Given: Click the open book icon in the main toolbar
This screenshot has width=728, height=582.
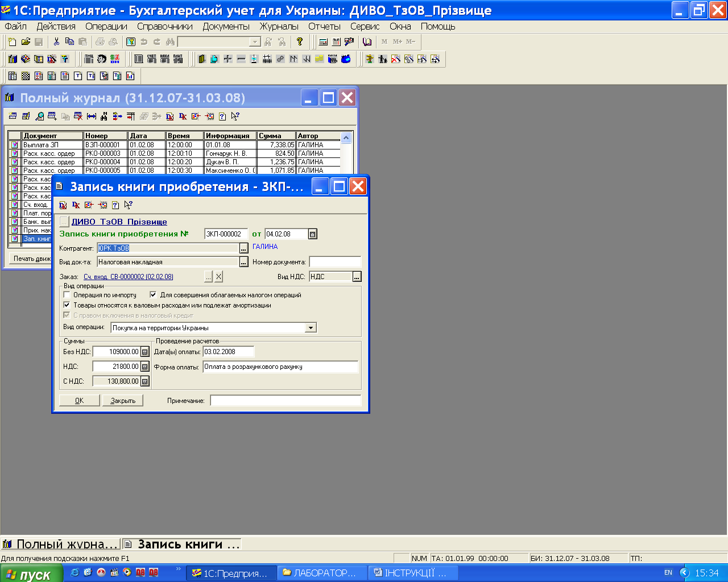Looking at the screenshot, I should [367, 42].
